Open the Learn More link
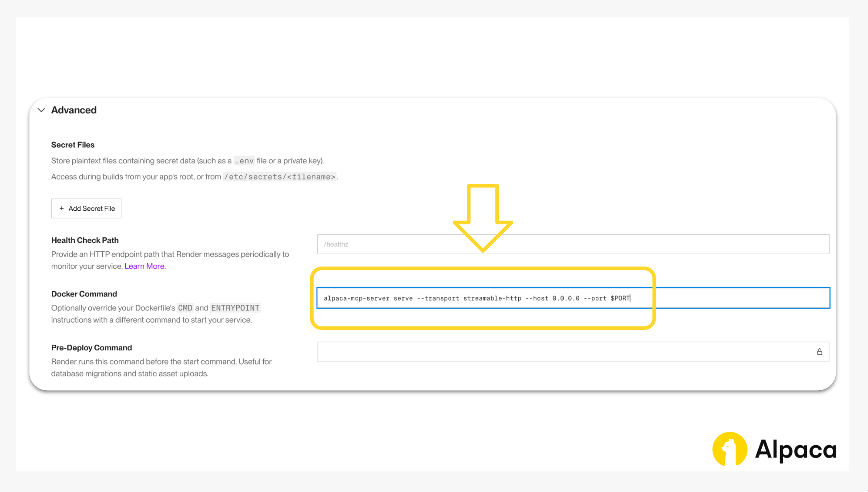 [x=145, y=266]
